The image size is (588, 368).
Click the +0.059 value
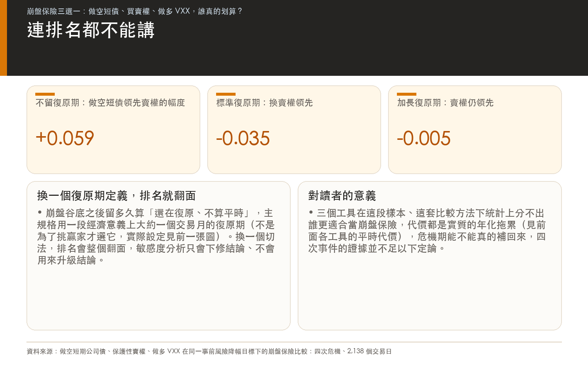click(65, 138)
